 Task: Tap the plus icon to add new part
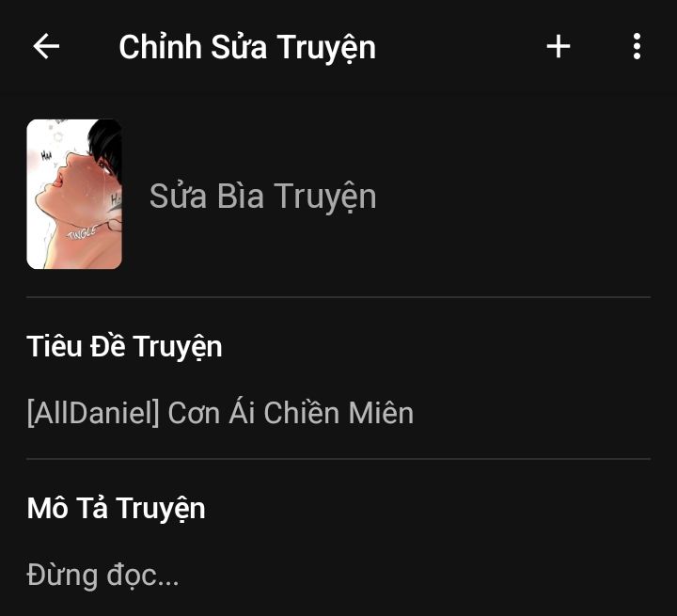coord(559,46)
